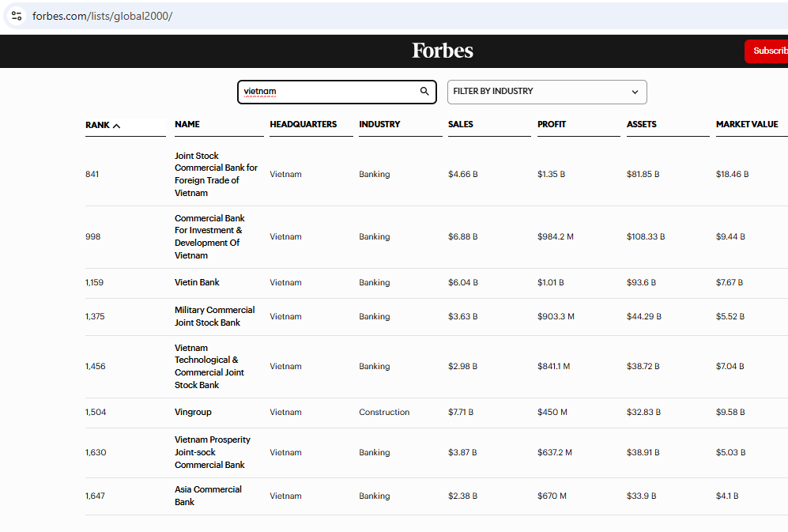
Task: Click the Filter by Industry chevron arrow
Action: click(635, 92)
